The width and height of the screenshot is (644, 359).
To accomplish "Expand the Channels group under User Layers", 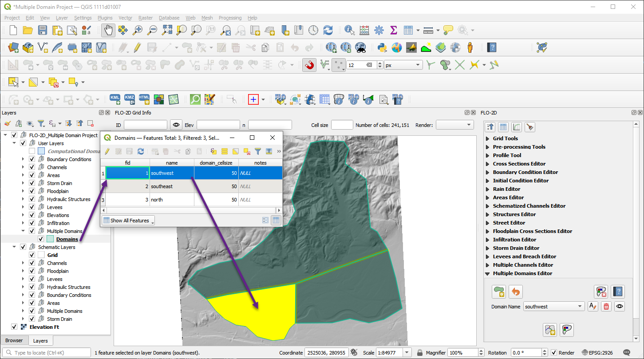I will pos(24,167).
